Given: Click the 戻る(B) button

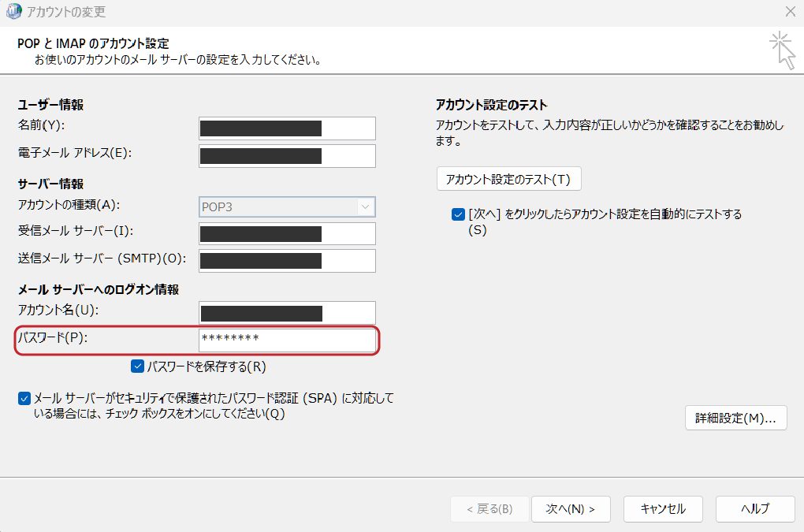Looking at the screenshot, I should point(489,509).
